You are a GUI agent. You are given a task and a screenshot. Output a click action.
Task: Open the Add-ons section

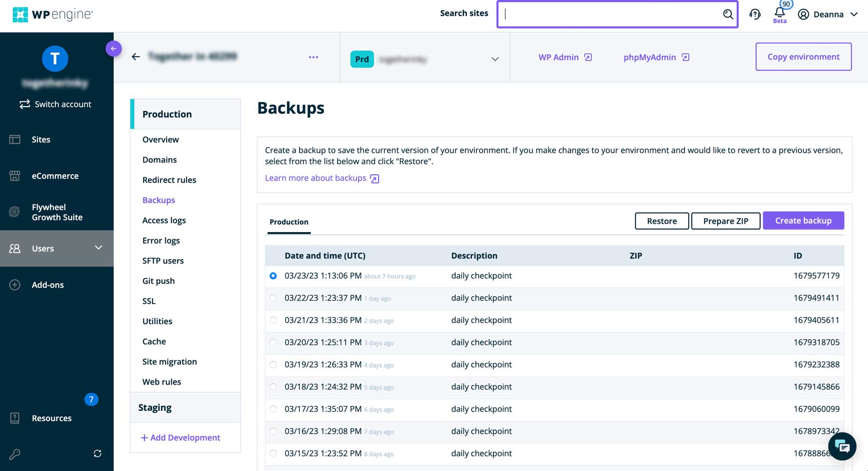[47, 285]
